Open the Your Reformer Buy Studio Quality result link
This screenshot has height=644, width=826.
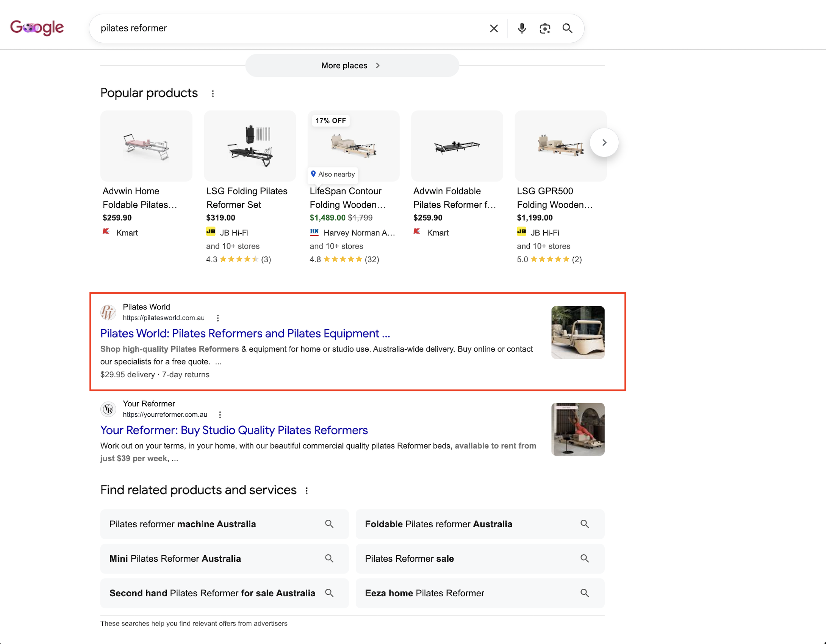[x=234, y=430]
